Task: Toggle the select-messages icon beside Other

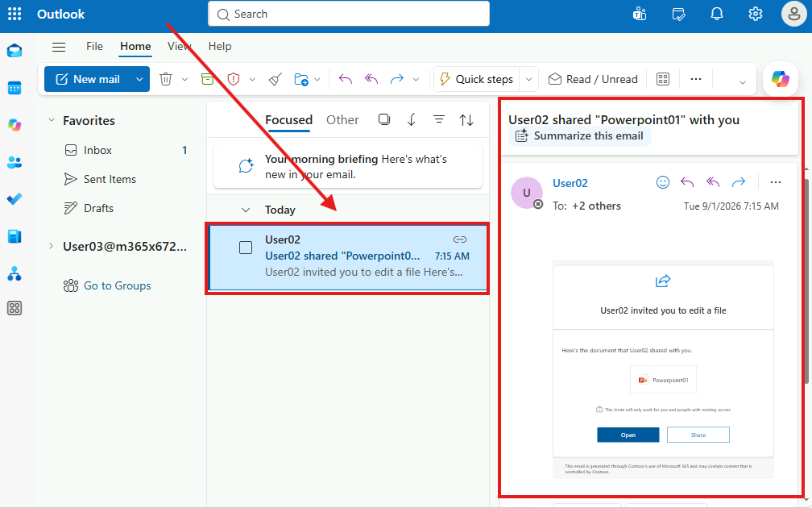Action: 383,119
